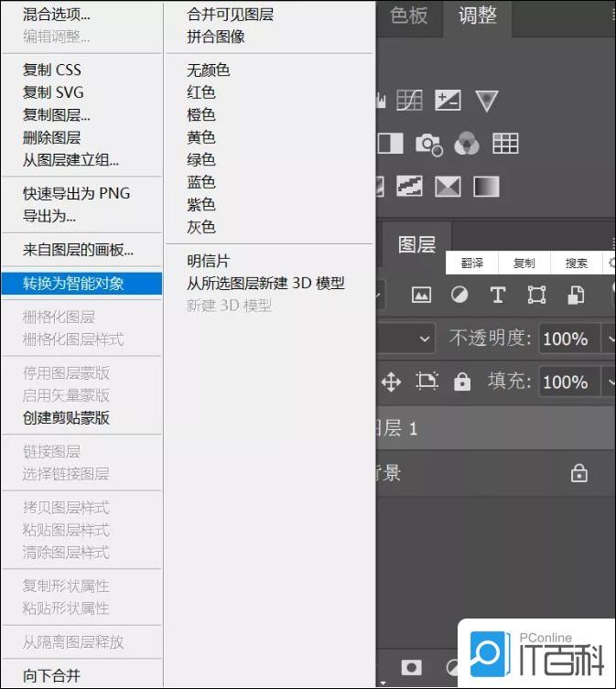Add an Exposure adjustment
The height and width of the screenshot is (689, 616).
448,101
